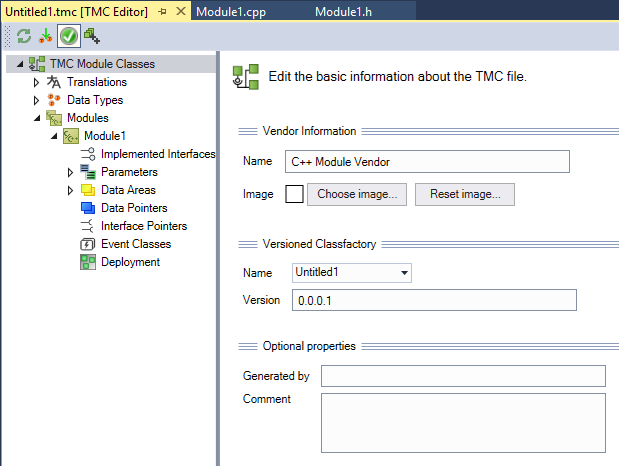Select Implemented Interfaces in the tree

158,154
